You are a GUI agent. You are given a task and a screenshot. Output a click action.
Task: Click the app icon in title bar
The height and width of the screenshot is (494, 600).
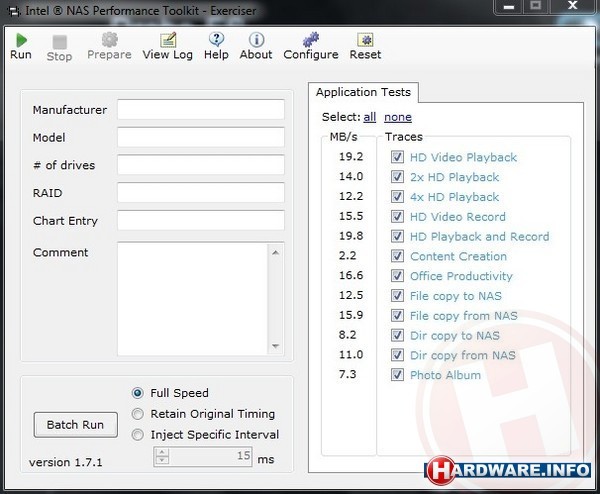coord(14,11)
